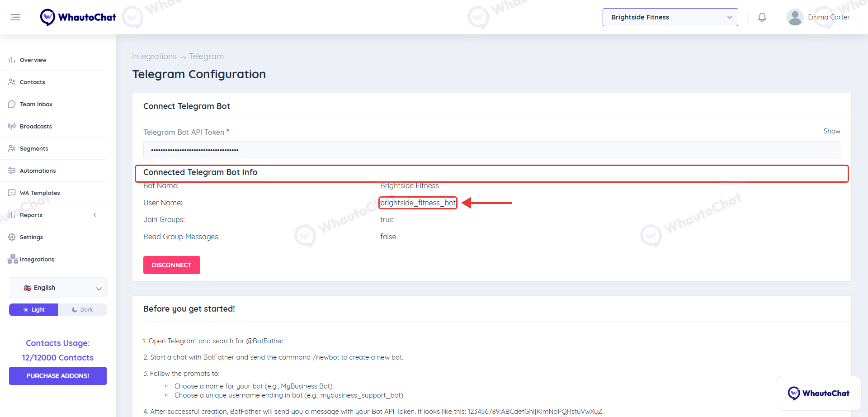Click the Brightside Fitness bot name value
Image resolution: width=868 pixels, height=417 pixels.
[409, 186]
